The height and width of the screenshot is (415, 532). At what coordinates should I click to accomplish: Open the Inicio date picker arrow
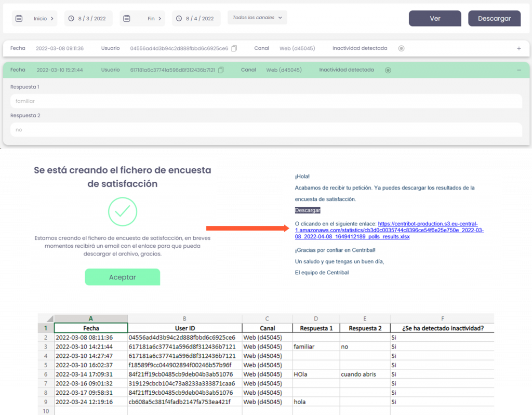coord(52,18)
